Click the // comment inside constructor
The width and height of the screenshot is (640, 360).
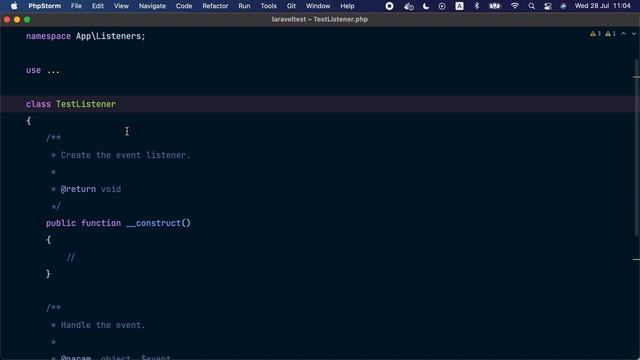71,257
